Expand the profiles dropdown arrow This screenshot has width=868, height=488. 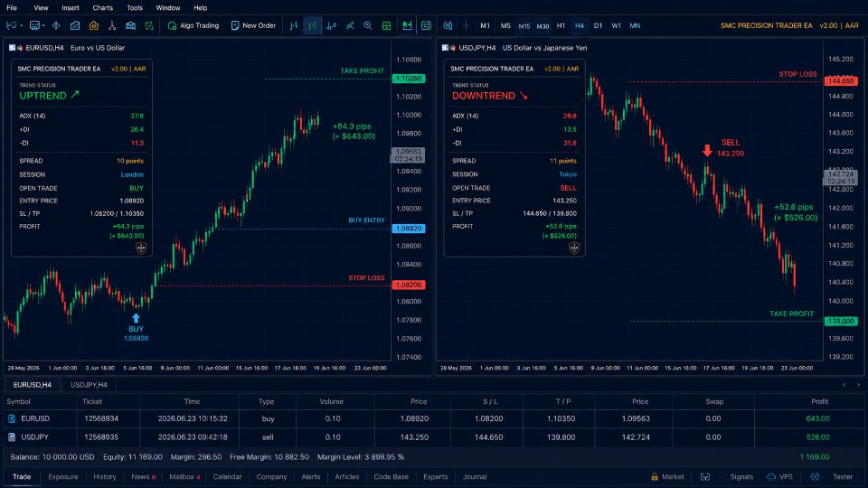click(x=43, y=25)
